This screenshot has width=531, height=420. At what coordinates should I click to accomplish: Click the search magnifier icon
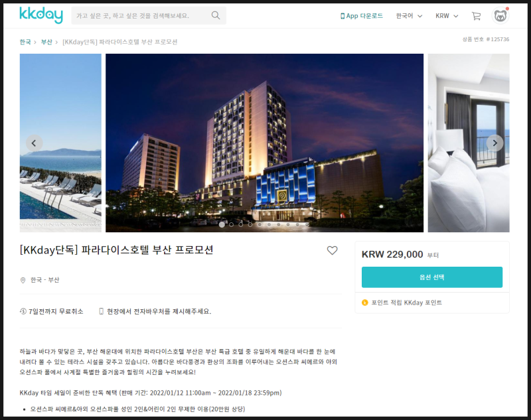tap(216, 15)
